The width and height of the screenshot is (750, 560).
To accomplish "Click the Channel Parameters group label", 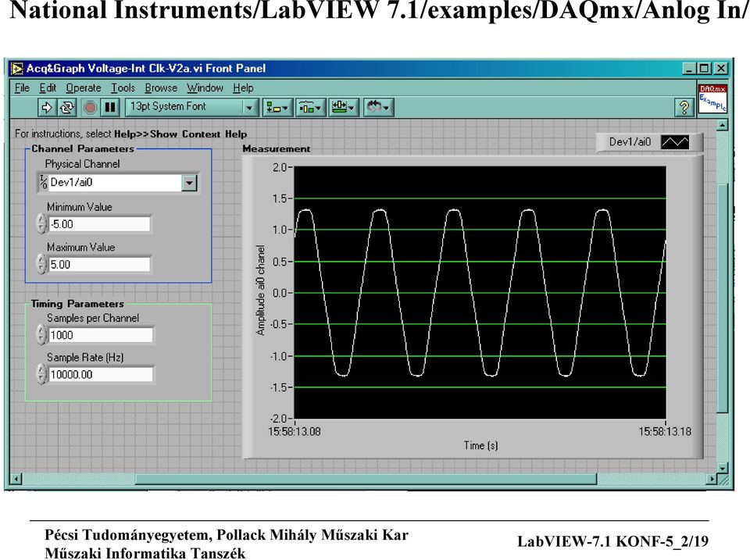I will [83, 148].
